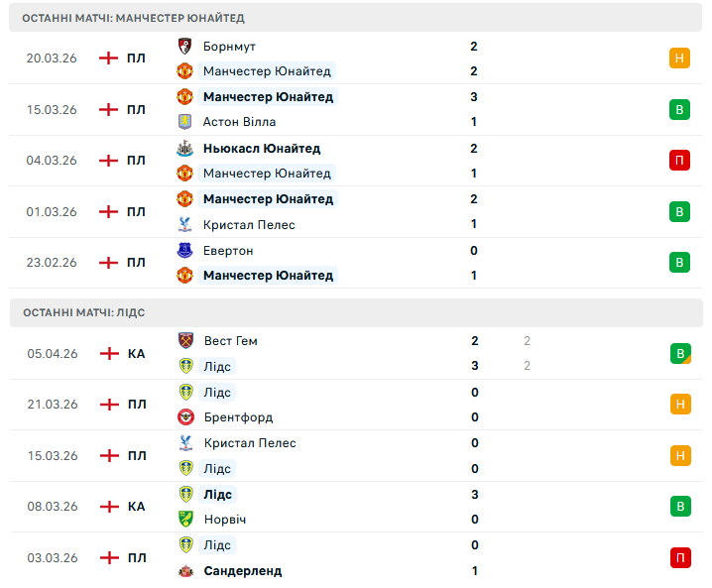Click the green win badge for 05.04.26 match
The width and height of the screenshot is (712, 588).
(x=679, y=353)
